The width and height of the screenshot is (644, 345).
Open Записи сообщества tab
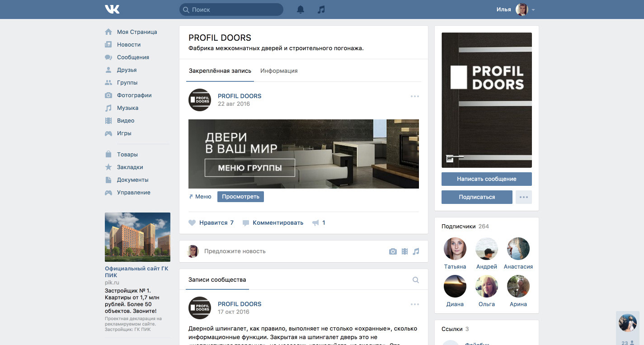click(217, 280)
